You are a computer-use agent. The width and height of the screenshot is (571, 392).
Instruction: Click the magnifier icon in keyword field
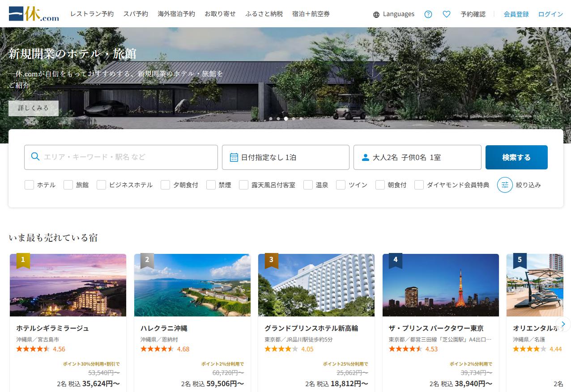(35, 157)
